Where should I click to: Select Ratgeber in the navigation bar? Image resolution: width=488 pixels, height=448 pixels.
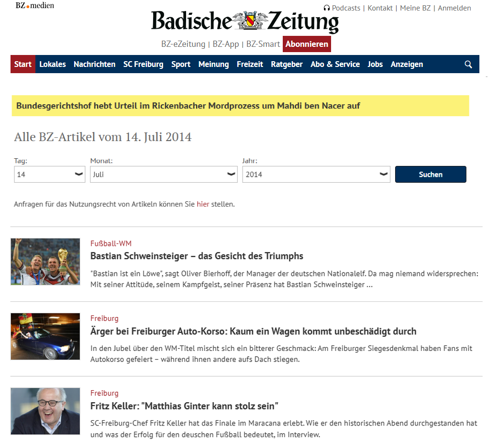tap(287, 64)
